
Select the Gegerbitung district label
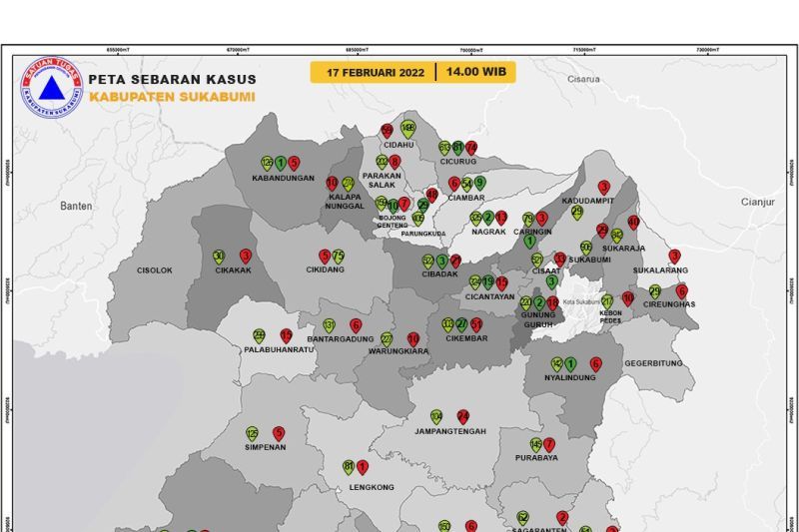pos(654,363)
